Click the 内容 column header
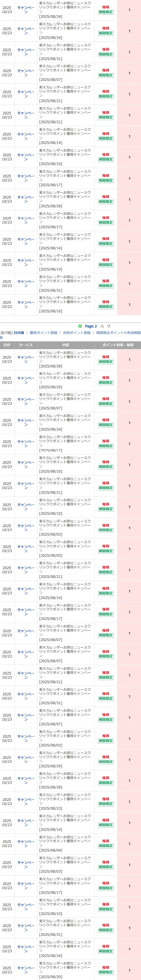The width and height of the screenshot is (141, 980). pos(65,345)
